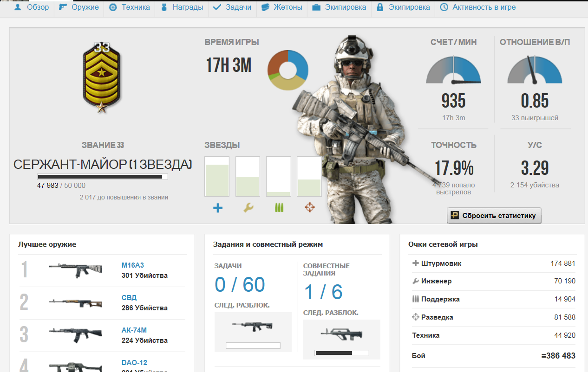588x372 pixels.
Task: Click the Штурмовик score 174 881
Action: pos(563,263)
